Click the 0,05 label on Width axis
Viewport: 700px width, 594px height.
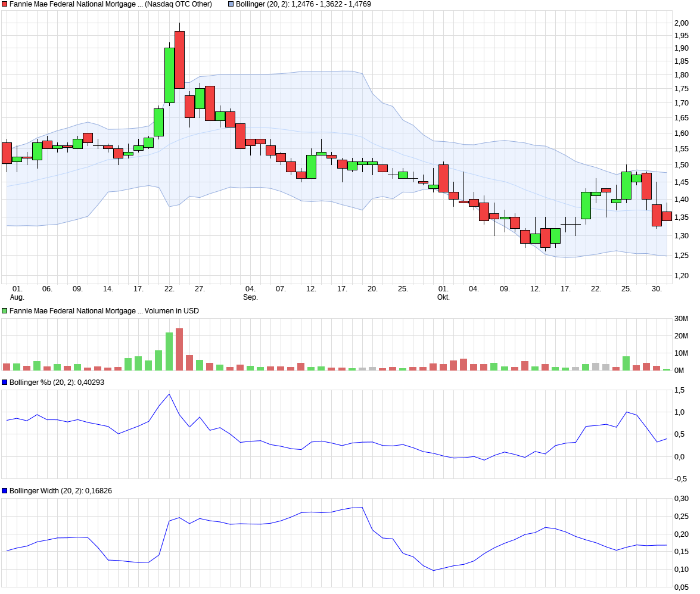682,587
